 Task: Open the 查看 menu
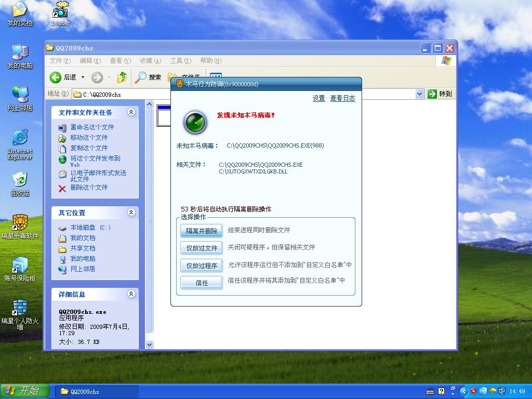coord(120,61)
